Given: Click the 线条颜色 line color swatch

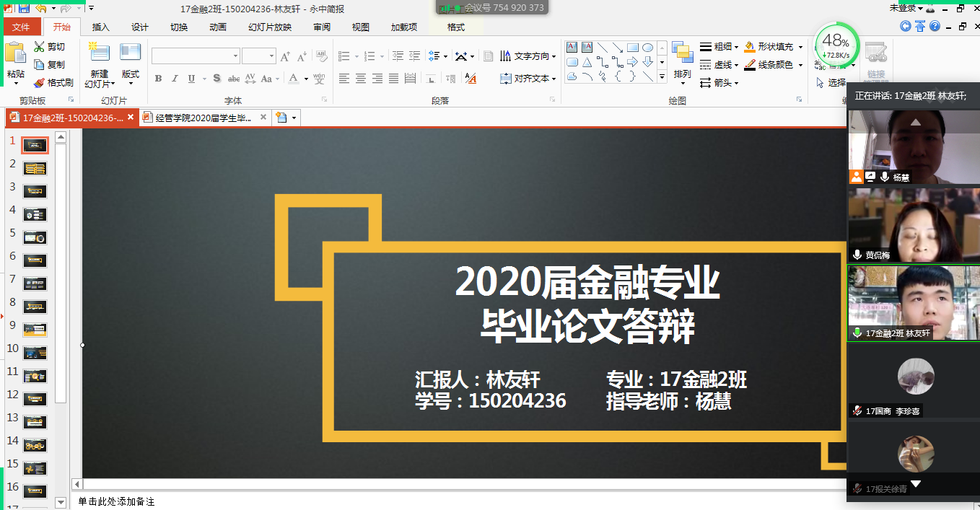Looking at the screenshot, I should tap(751, 65).
